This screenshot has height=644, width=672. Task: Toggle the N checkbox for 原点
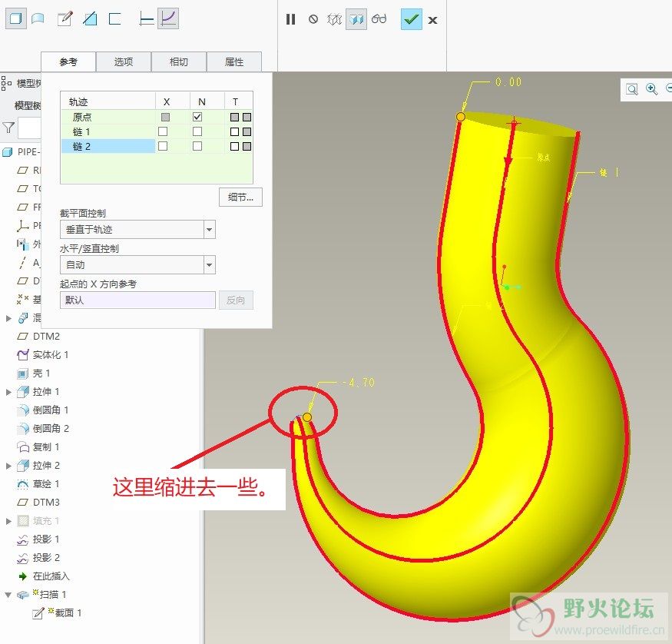[197, 117]
